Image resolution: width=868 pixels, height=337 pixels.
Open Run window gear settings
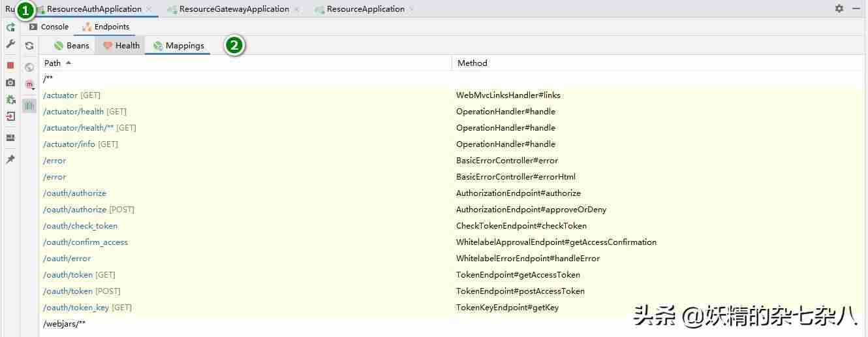(839, 8)
